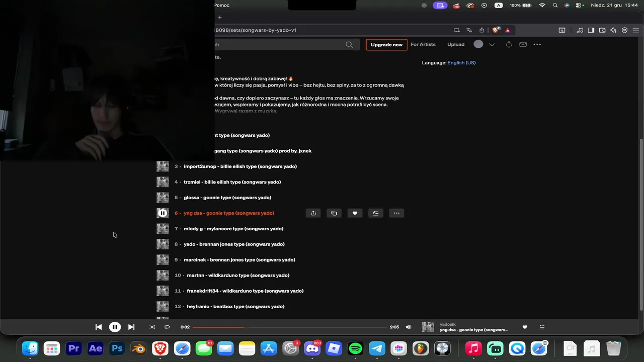Click the search magnifier icon
The image size is (644, 362).
349,44
